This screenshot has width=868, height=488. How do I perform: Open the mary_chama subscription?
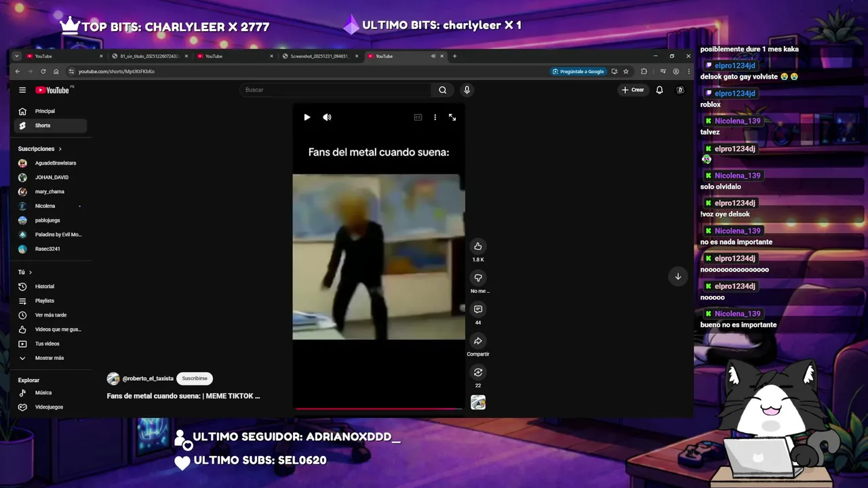click(x=50, y=192)
